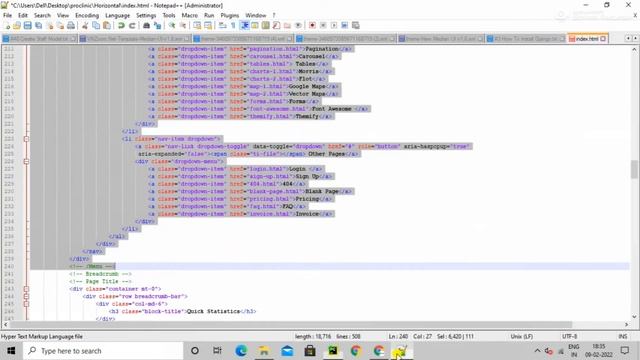Click in the Windows taskbar search box
The width and height of the screenshot is (640, 360).
point(103,351)
